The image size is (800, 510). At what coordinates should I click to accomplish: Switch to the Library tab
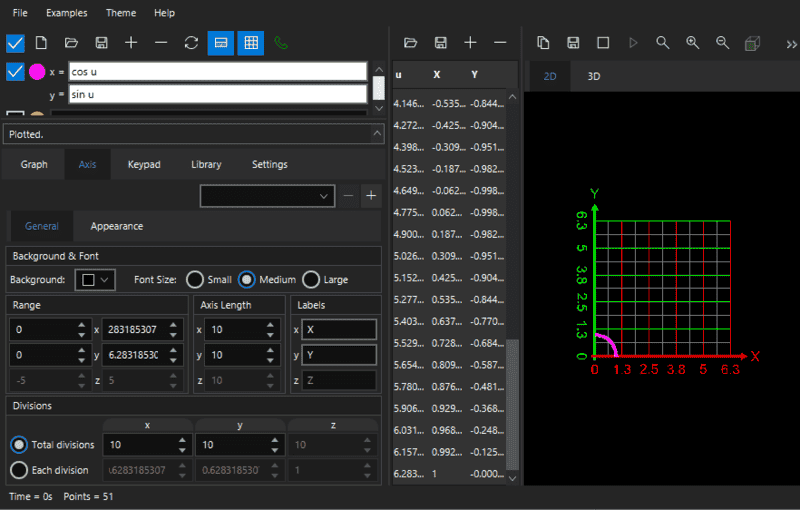coord(206,164)
